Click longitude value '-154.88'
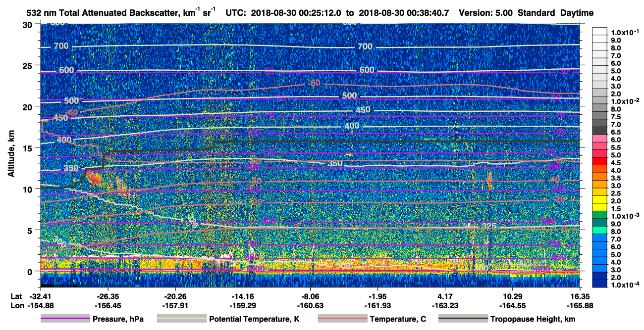 (41, 305)
